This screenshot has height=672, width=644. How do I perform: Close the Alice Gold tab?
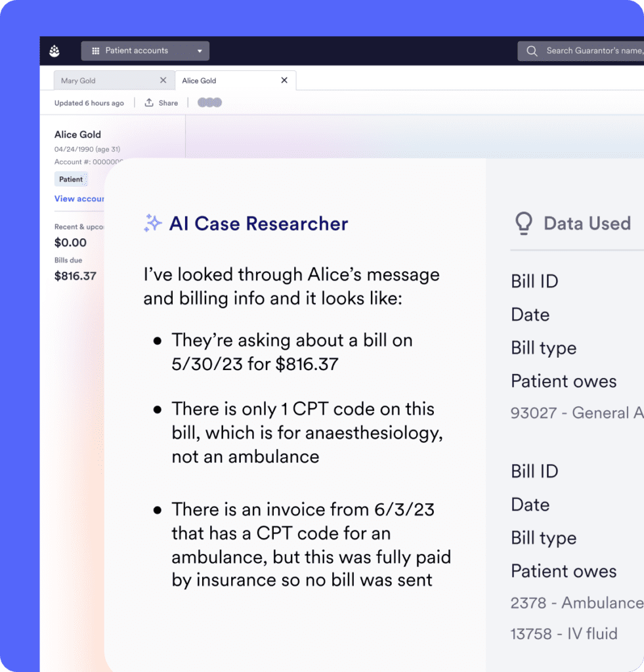(284, 80)
